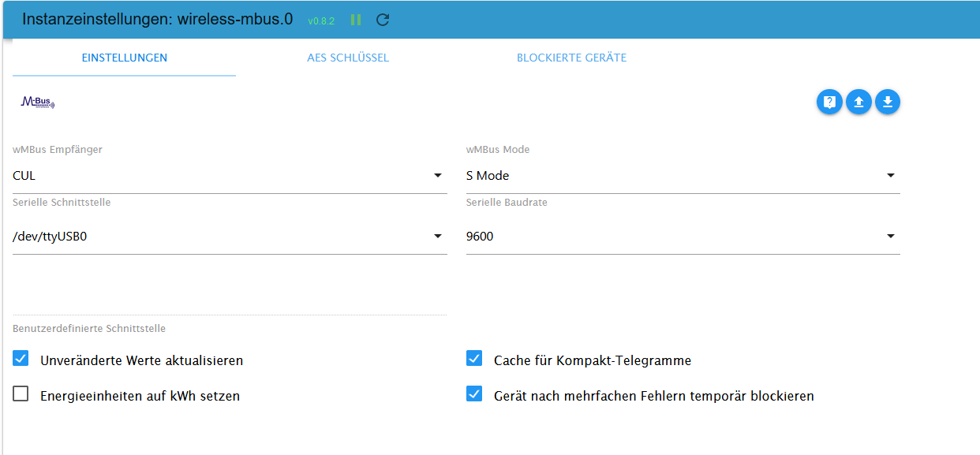Click the title Instanzeinstellungen: wireless-mbus.0
The width and height of the screenshot is (980, 455).
click(x=159, y=20)
